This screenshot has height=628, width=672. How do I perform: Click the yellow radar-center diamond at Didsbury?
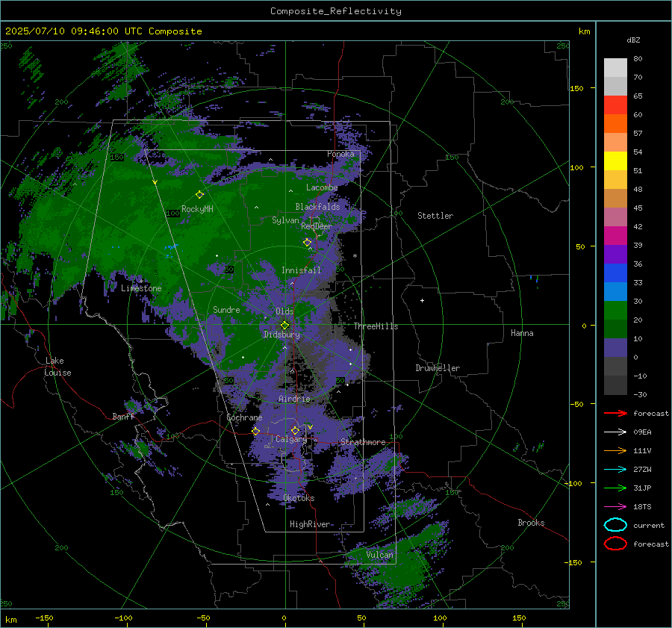point(284,326)
